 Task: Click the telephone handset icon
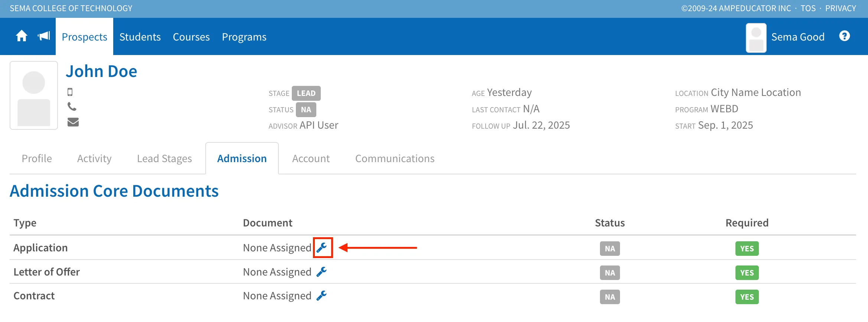coord(72,107)
